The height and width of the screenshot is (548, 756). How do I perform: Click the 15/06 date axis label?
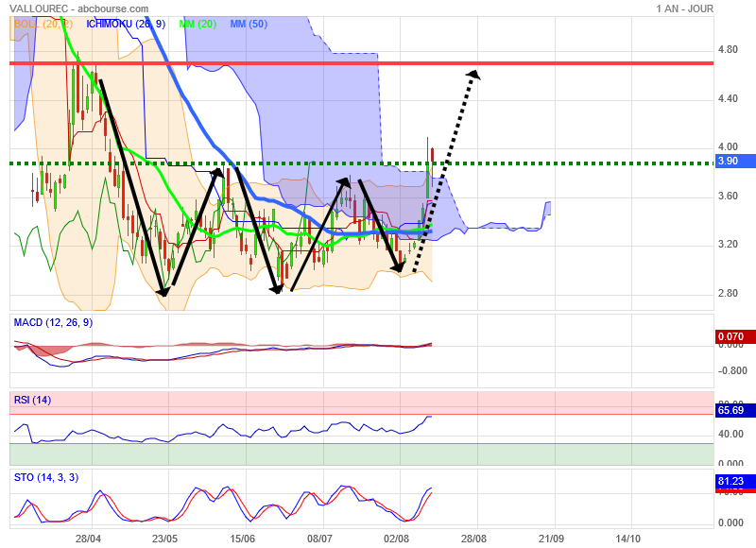point(243,539)
